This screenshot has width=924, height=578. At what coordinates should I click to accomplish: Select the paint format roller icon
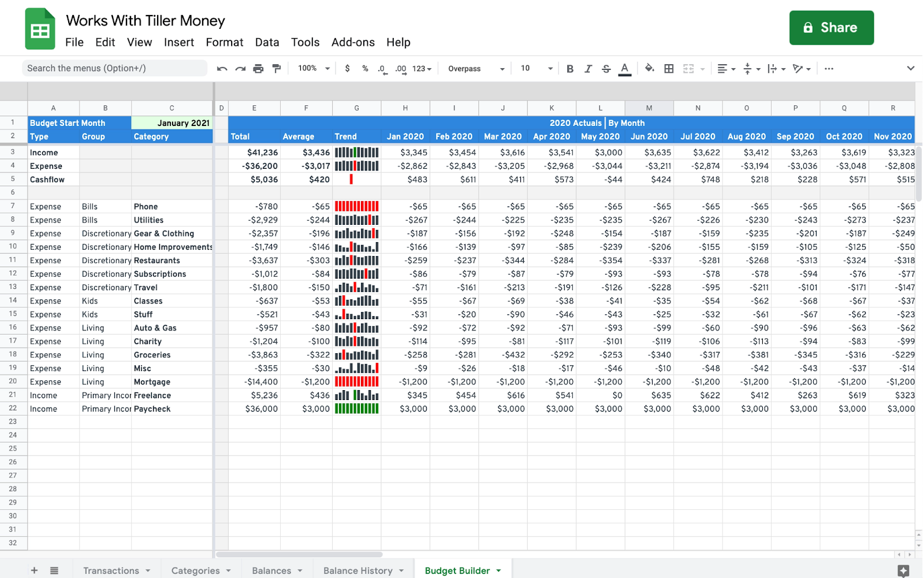click(x=277, y=69)
